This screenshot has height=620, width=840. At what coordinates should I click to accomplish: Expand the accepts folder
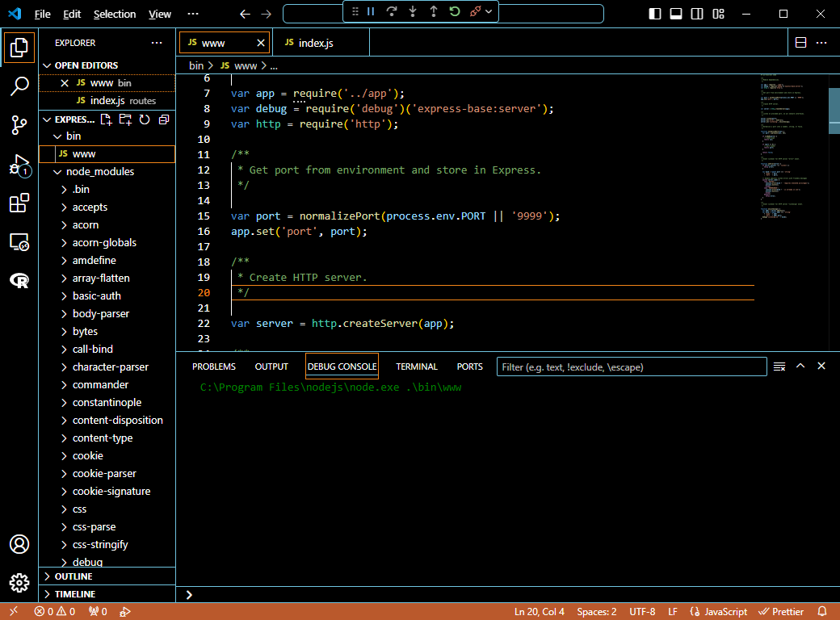107,207
